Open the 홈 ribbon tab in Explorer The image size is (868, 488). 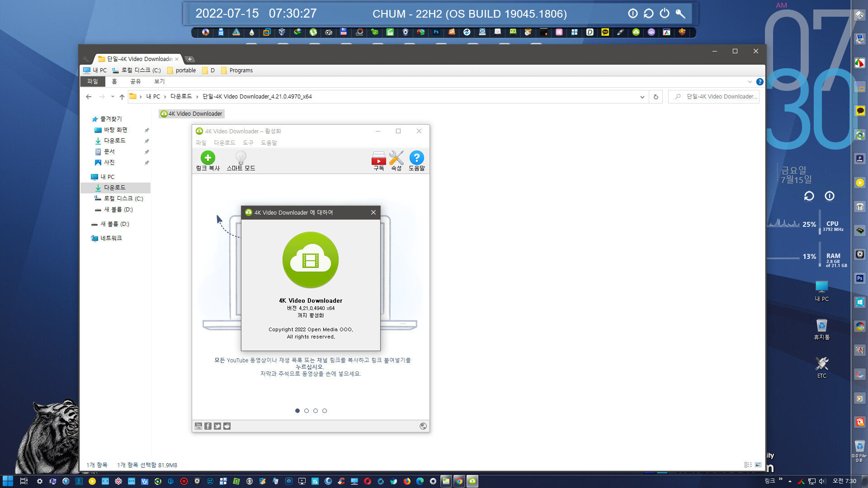[114, 81]
